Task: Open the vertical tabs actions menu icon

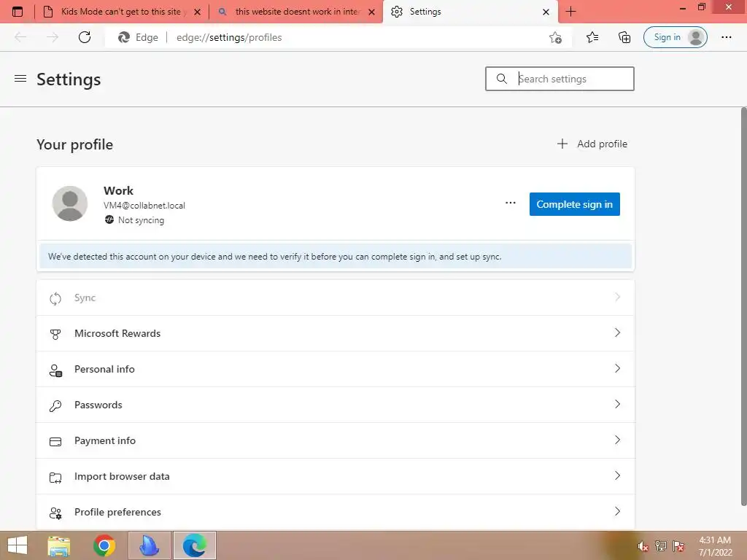Action: (x=18, y=12)
